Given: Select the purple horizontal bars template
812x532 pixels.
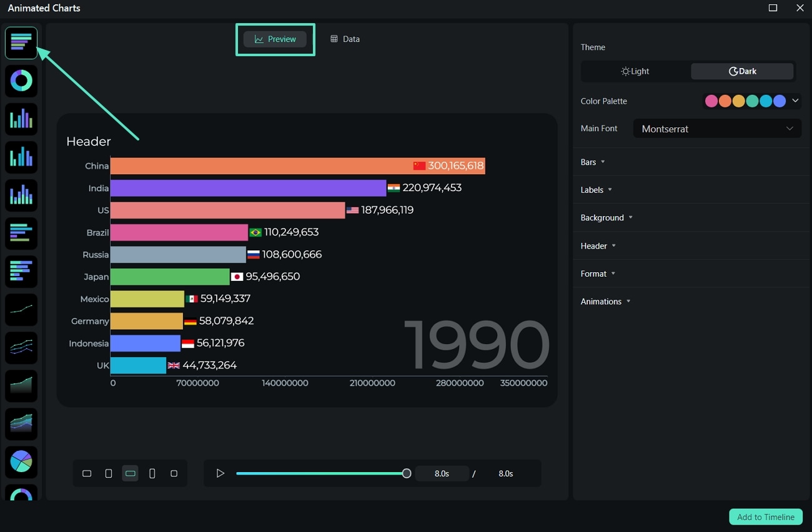Looking at the screenshot, I should point(21,271).
